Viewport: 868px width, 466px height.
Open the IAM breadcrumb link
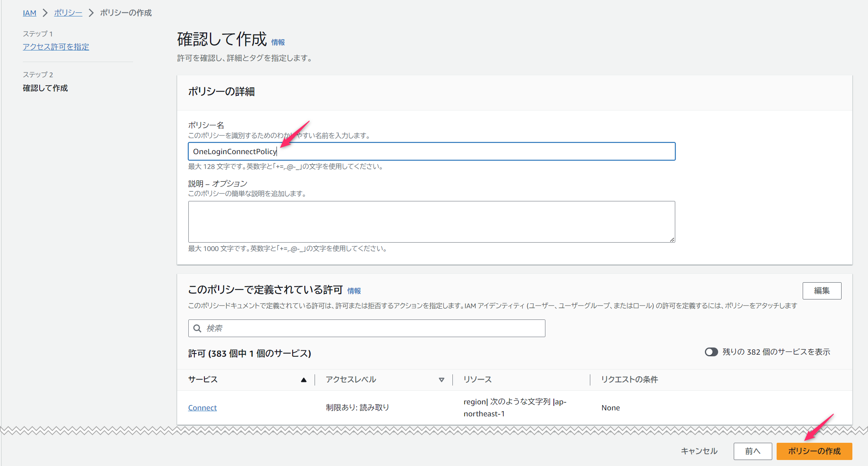click(x=29, y=13)
